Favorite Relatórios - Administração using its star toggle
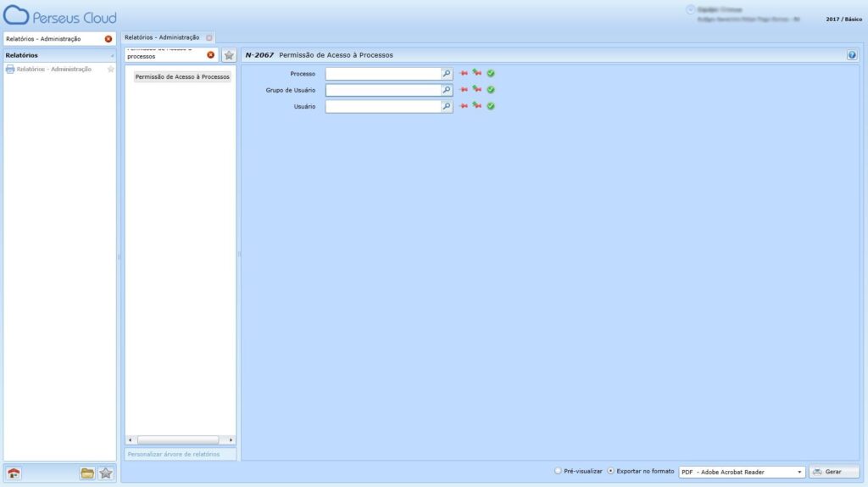The width and height of the screenshot is (868, 487). 110,70
